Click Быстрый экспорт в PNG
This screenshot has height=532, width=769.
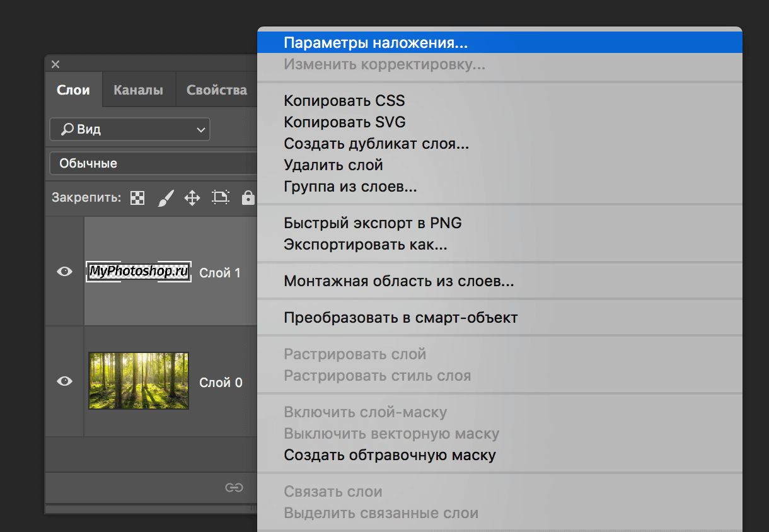point(373,223)
